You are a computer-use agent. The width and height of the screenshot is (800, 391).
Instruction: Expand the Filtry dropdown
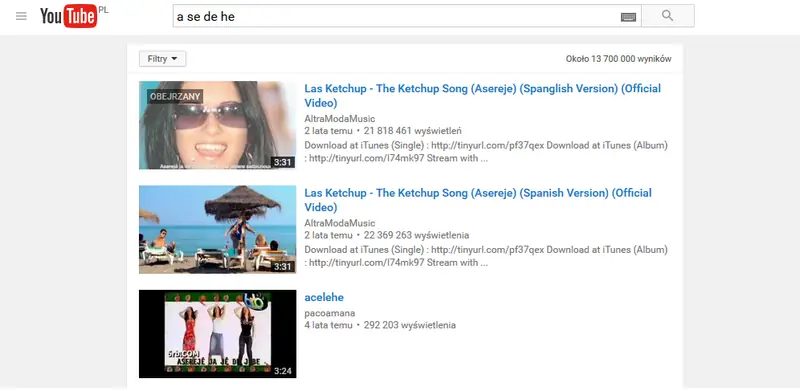tap(162, 59)
